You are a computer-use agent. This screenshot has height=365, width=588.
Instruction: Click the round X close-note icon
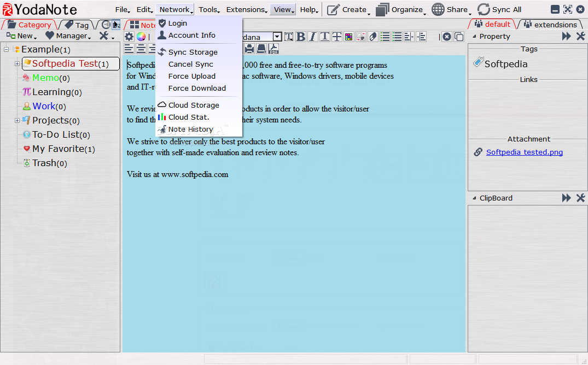tap(447, 37)
